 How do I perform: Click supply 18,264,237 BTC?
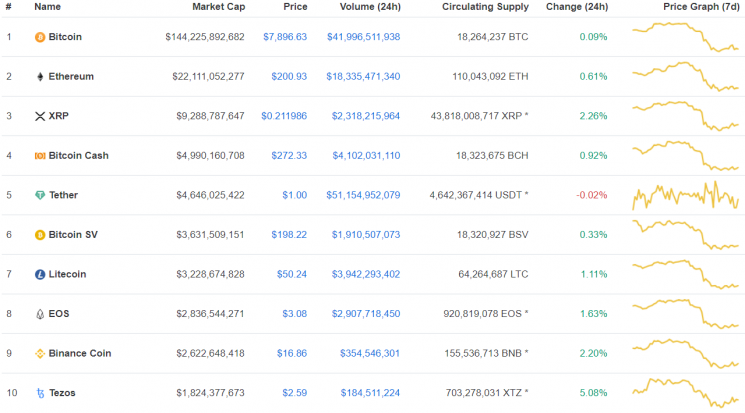tap(493, 37)
